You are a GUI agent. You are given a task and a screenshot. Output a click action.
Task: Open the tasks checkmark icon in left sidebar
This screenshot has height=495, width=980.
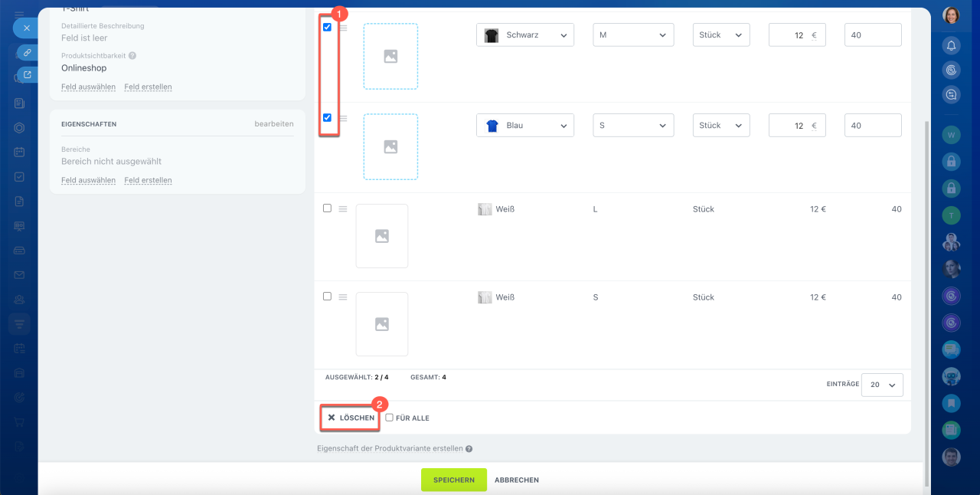coord(19,177)
